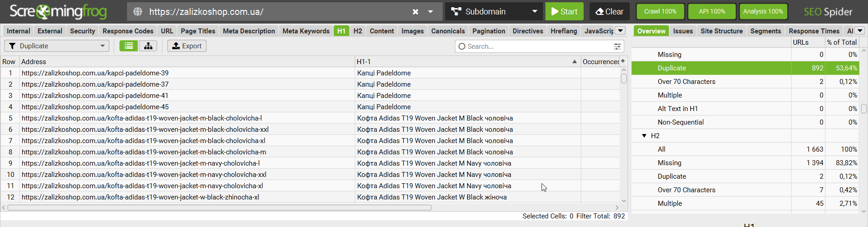The image size is (868, 227).
Task: Click the Analysis 100% progress bar
Action: (763, 12)
